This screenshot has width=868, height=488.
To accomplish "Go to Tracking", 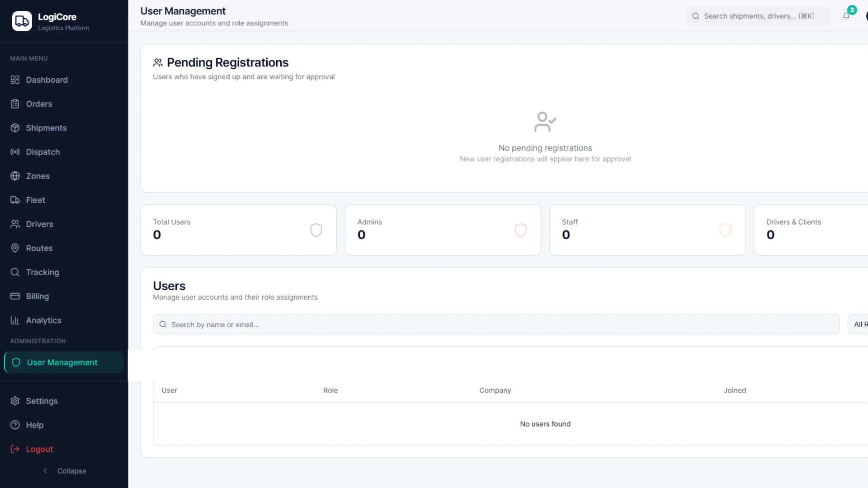I will 64,272.
